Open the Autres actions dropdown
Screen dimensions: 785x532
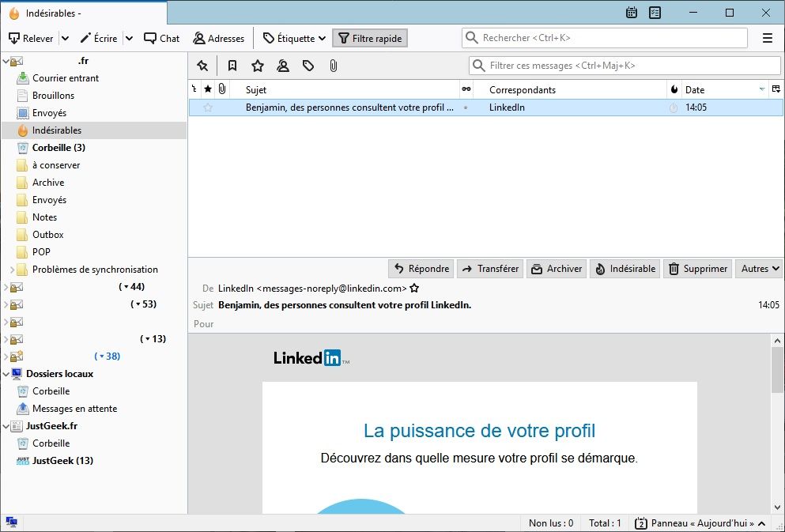(x=760, y=269)
